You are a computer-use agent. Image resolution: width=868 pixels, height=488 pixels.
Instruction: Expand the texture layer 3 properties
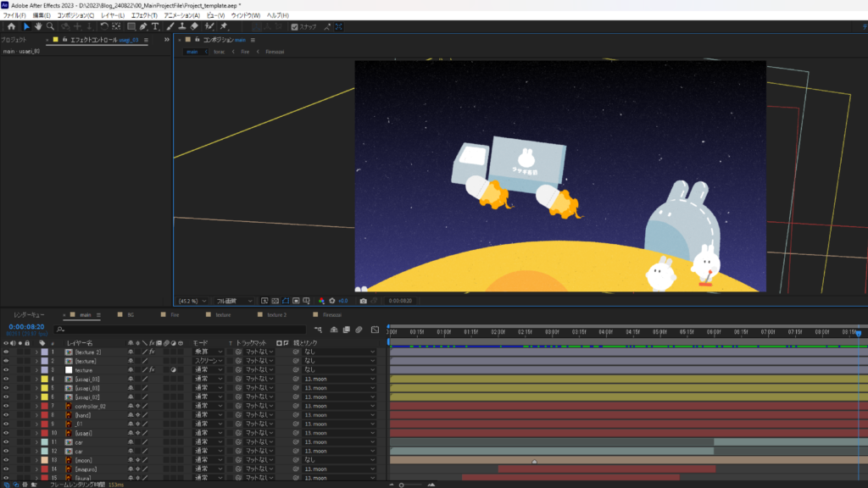pos(36,370)
